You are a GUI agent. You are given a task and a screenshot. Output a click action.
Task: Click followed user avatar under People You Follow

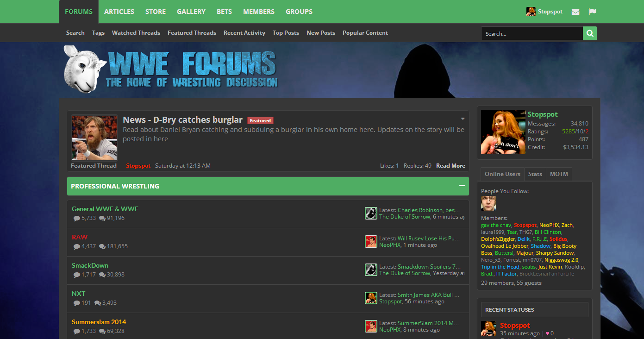tap(488, 203)
